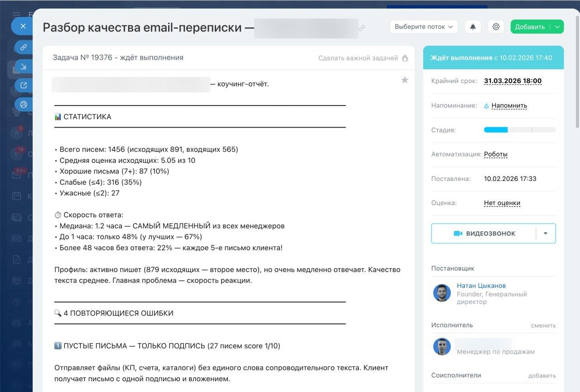Click the camera icon in the video call button
The height and width of the screenshot is (392, 580).
pos(458,234)
